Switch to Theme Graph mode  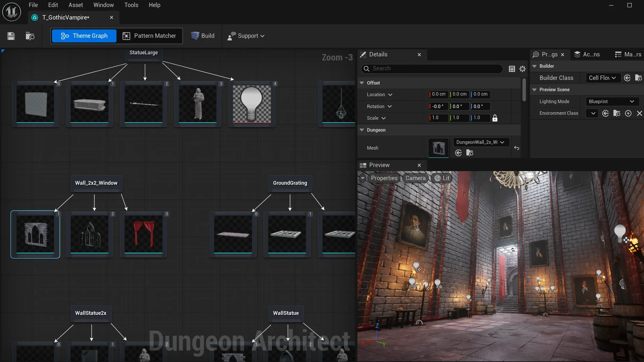click(x=84, y=36)
